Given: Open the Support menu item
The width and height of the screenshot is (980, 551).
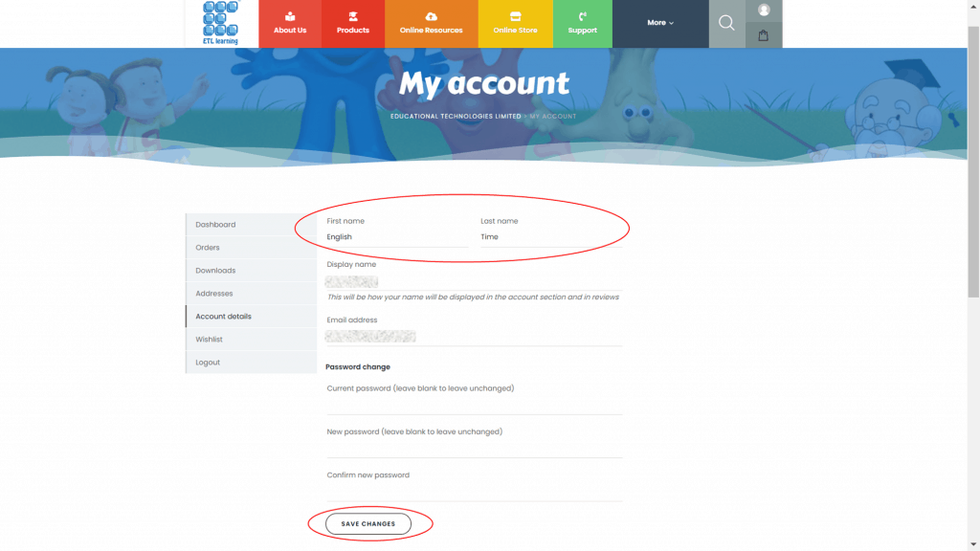Looking at the screenshot, I should [582, 23].
